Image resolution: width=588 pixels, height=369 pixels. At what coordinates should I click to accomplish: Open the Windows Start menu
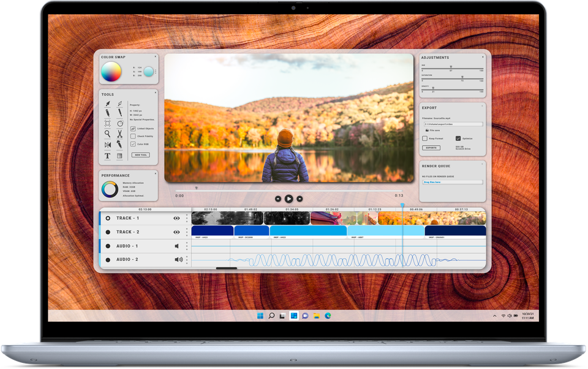pyautogui.click(x=260, y=316)
